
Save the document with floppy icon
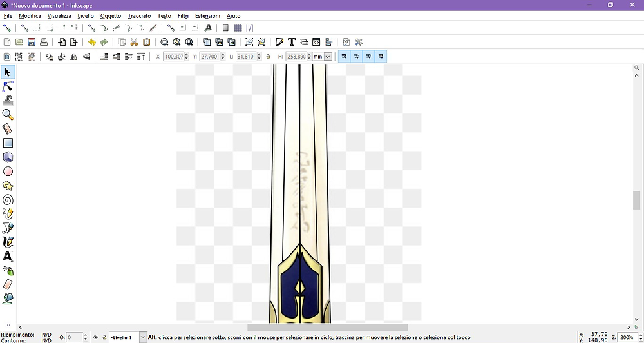click(31, 42)
